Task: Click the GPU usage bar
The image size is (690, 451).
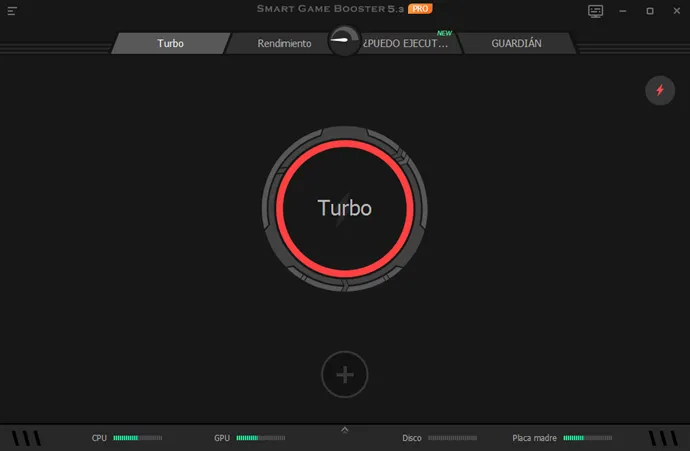Action: pos(261,438)
